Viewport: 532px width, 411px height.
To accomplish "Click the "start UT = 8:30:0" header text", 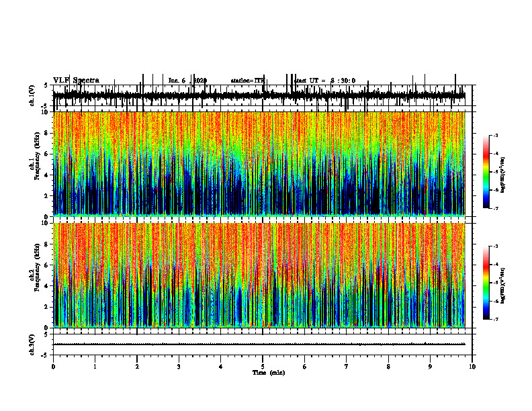I will pyautogui.click(x=325, y=81).
